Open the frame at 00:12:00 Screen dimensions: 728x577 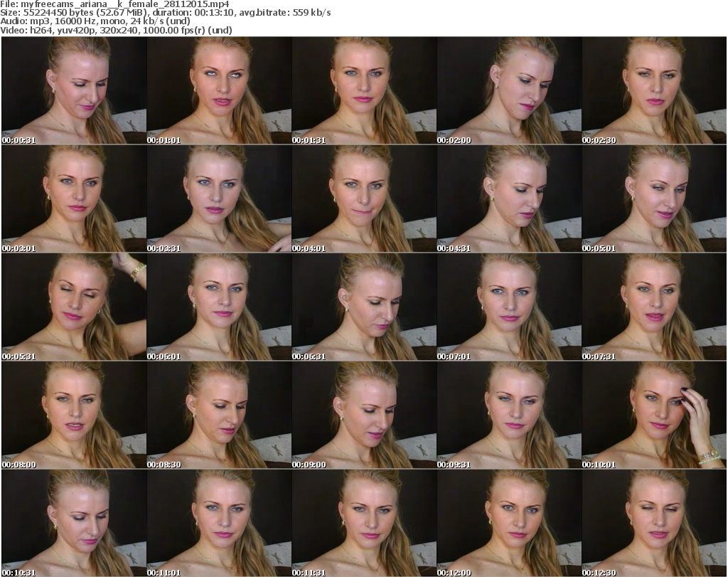point(509,523)
